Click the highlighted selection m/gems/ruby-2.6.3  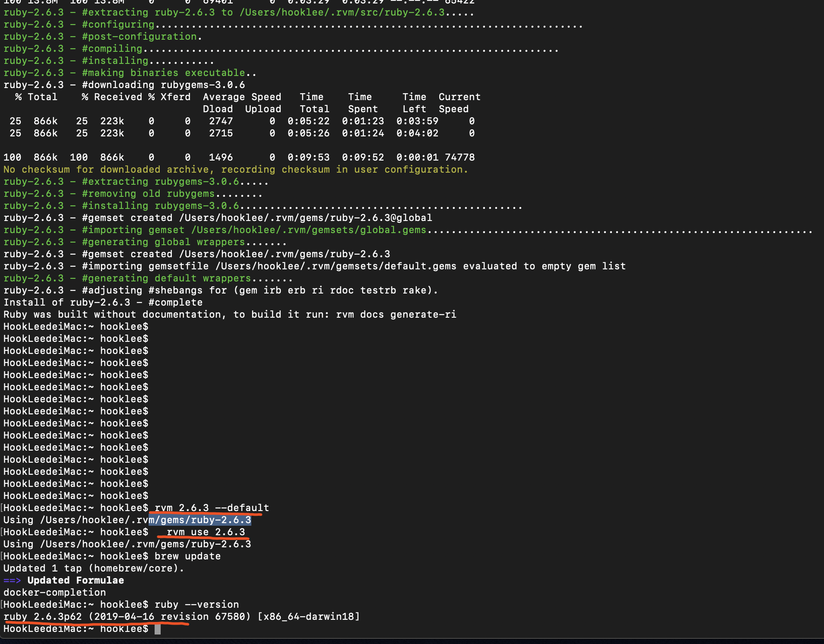[200, 520]
